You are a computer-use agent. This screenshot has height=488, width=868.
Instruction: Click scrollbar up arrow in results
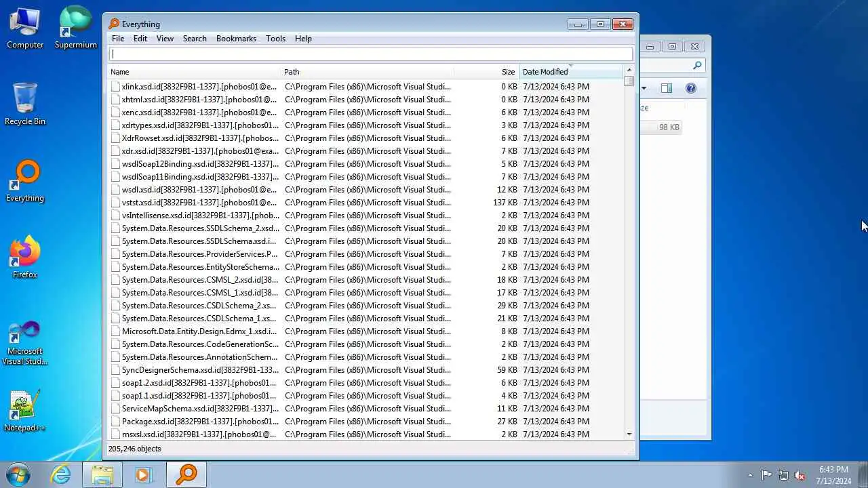tap(629, 70)
